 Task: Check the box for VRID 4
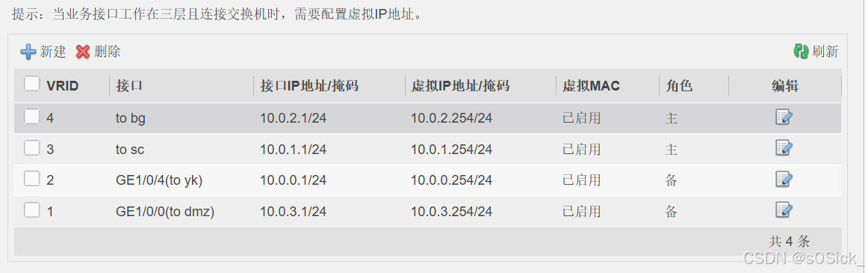[32, 116]
